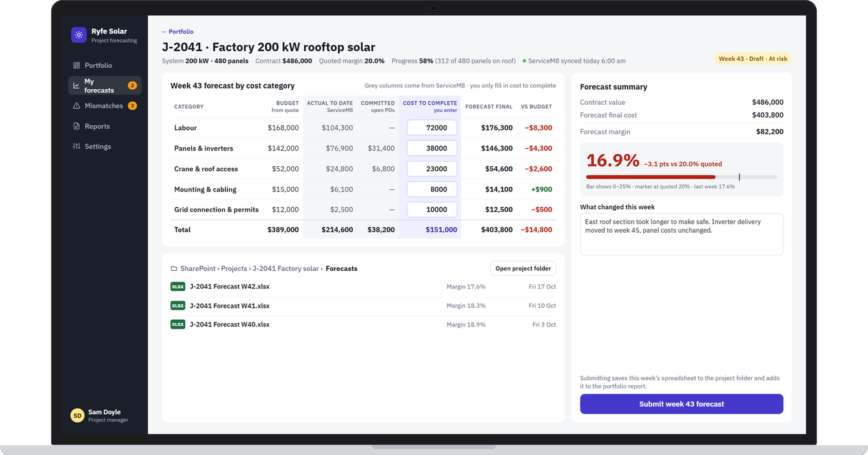Click the Total committed $38,200 cell
The width and height of the screenshot is (868, 455).
pyautogui.click(x=381, y=229)
